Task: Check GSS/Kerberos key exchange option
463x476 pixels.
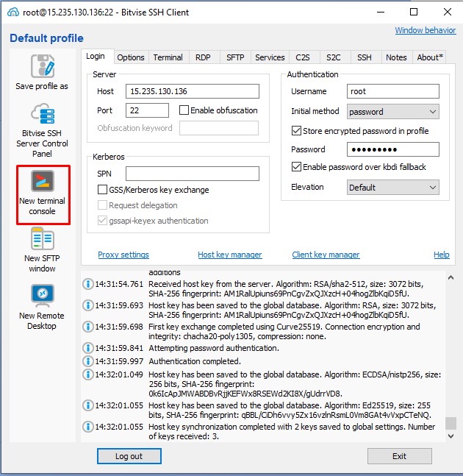Action: tap(103, 190)
